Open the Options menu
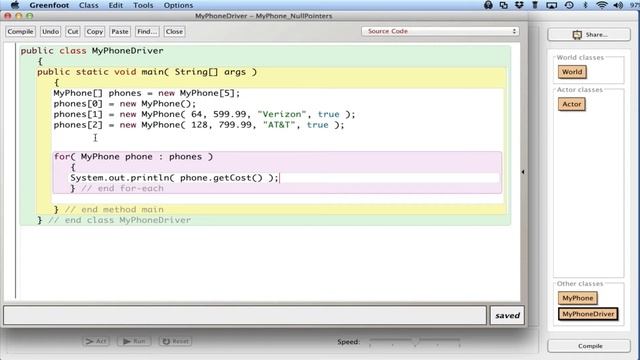The image size is (640, 360). point(178,5)
